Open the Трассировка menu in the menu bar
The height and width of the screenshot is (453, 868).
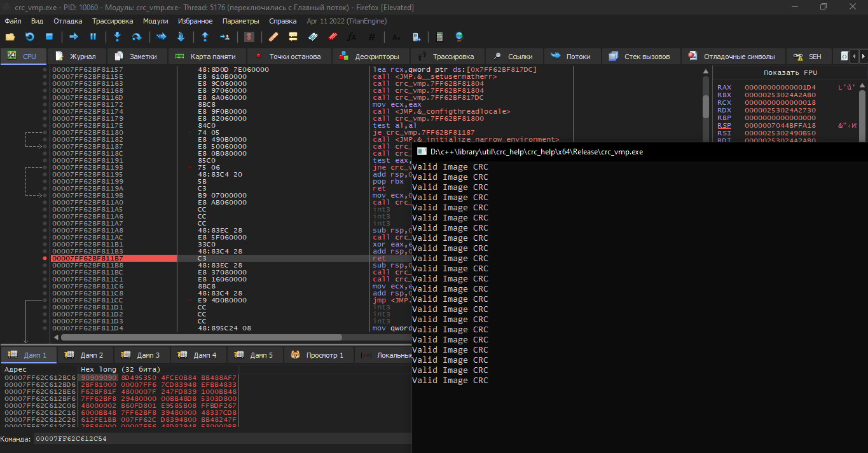113,21
